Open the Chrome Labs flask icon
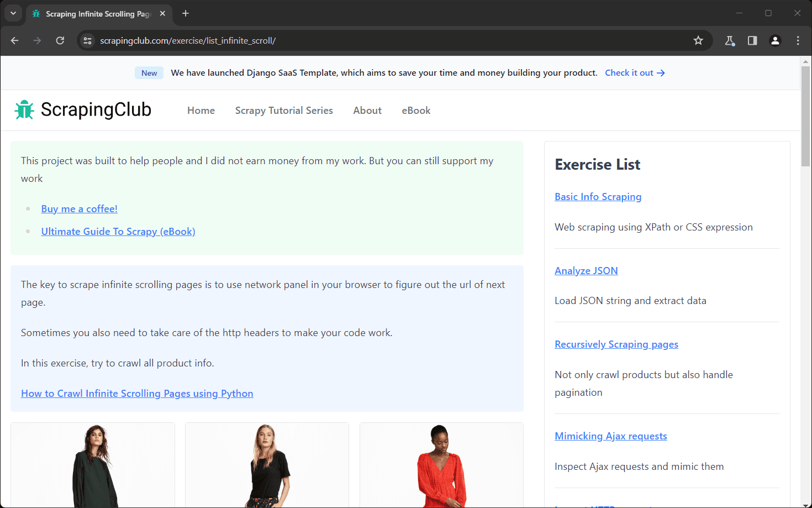The image size is (812, 508). 730,40
